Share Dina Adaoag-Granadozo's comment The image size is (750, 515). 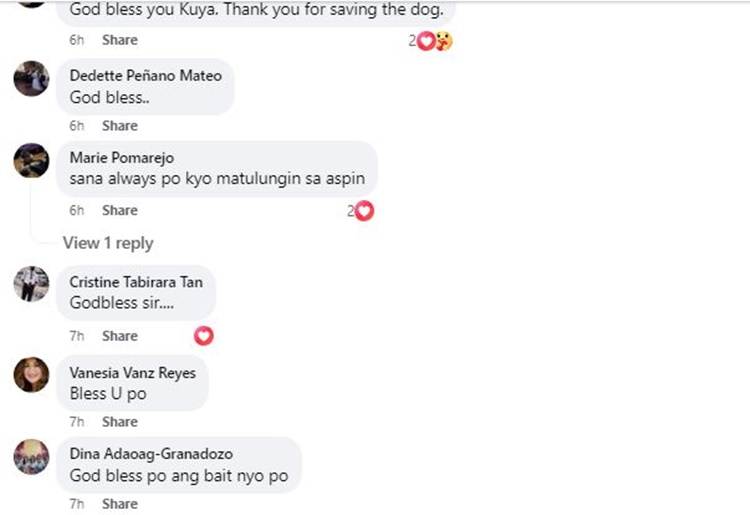click(120, 504)
